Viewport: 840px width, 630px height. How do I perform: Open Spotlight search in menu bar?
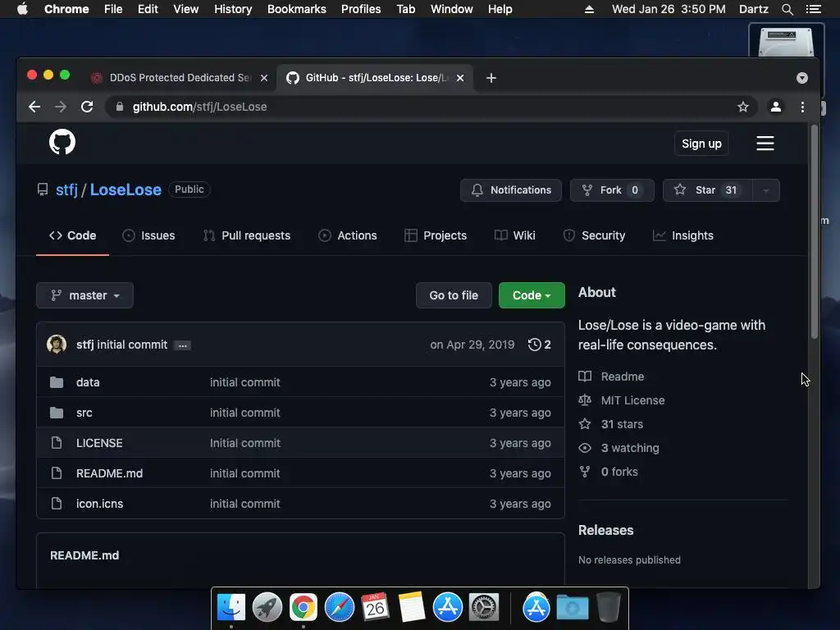(787, 9)
